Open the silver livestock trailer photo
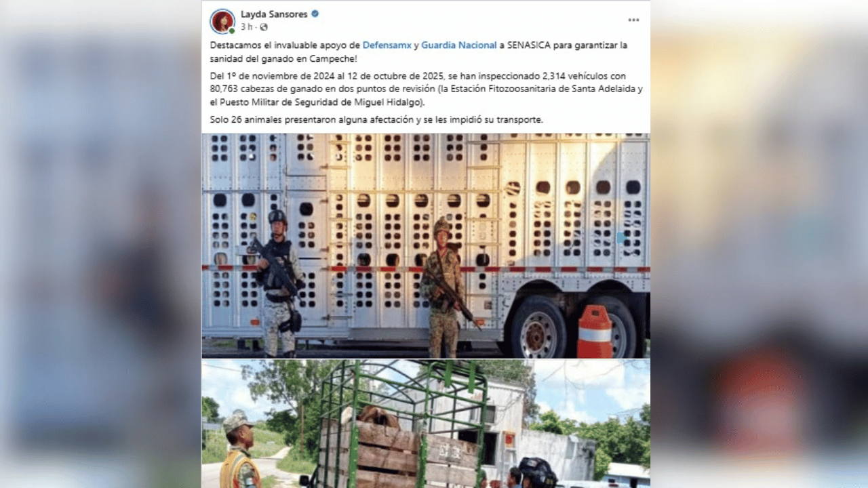Screen dimensions: 868x488 pyautogui.click(x=426, y=245)
